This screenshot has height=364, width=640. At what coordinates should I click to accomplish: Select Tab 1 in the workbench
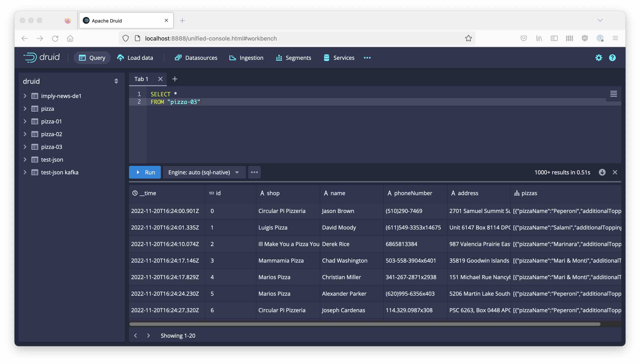coord(141,79)
